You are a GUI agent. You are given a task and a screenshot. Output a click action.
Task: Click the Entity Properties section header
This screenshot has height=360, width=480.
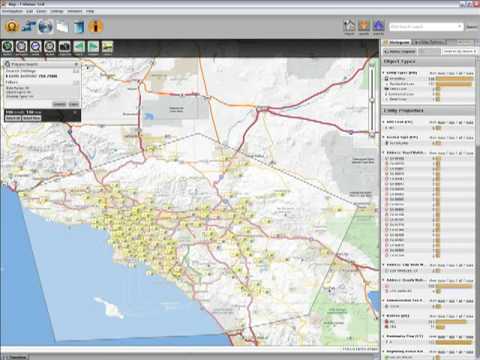[x=428, y=111]
